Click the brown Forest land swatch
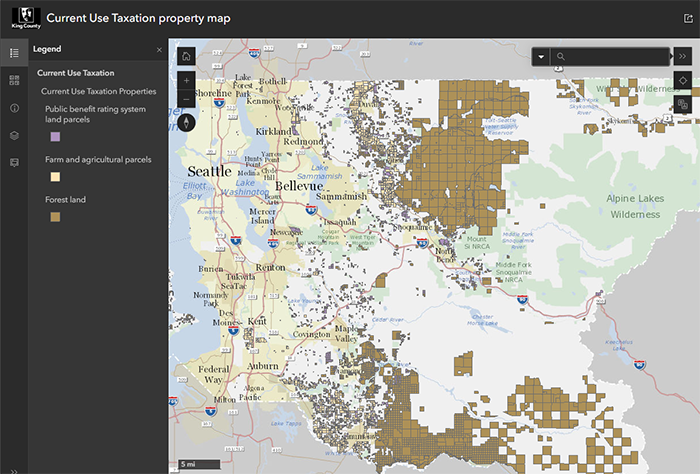Screen dimensions: 700x474 [x=55, y=217]
